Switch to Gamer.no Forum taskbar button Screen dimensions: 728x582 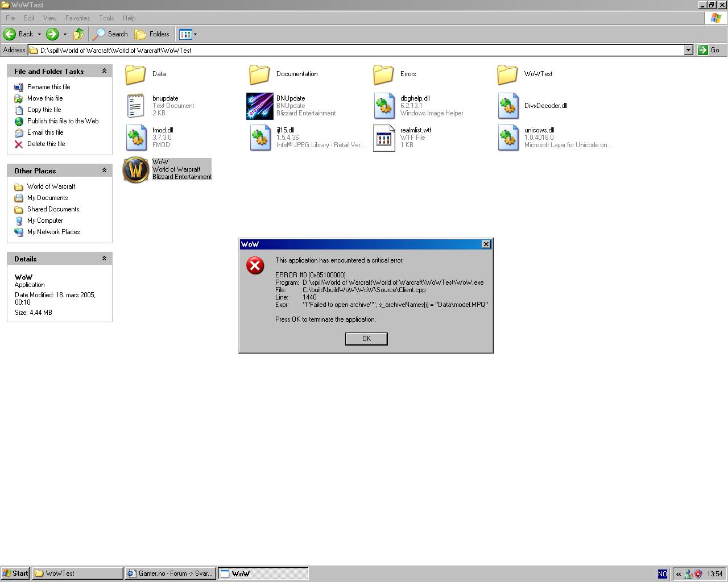[170, 573]
